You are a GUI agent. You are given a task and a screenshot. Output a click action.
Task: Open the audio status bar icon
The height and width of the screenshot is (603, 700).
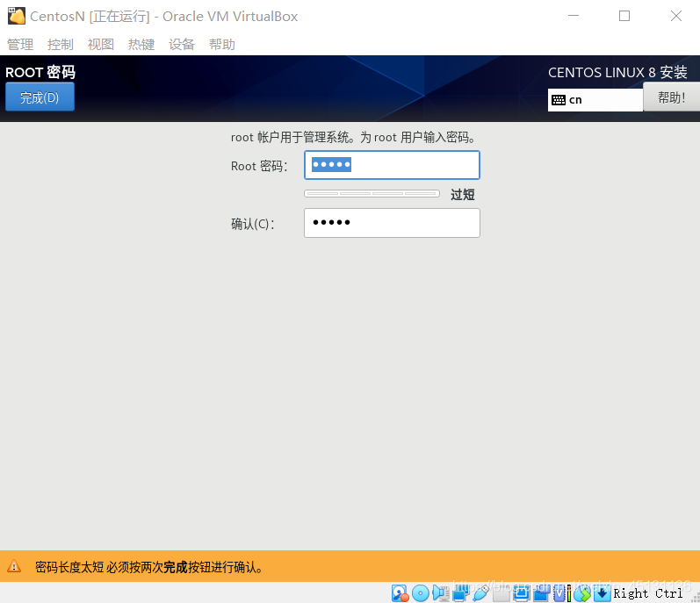441,593
